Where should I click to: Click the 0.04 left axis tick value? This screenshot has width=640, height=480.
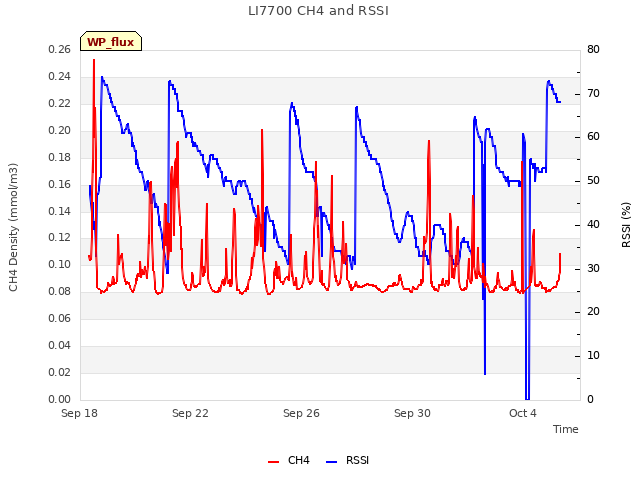pos(60,345)
